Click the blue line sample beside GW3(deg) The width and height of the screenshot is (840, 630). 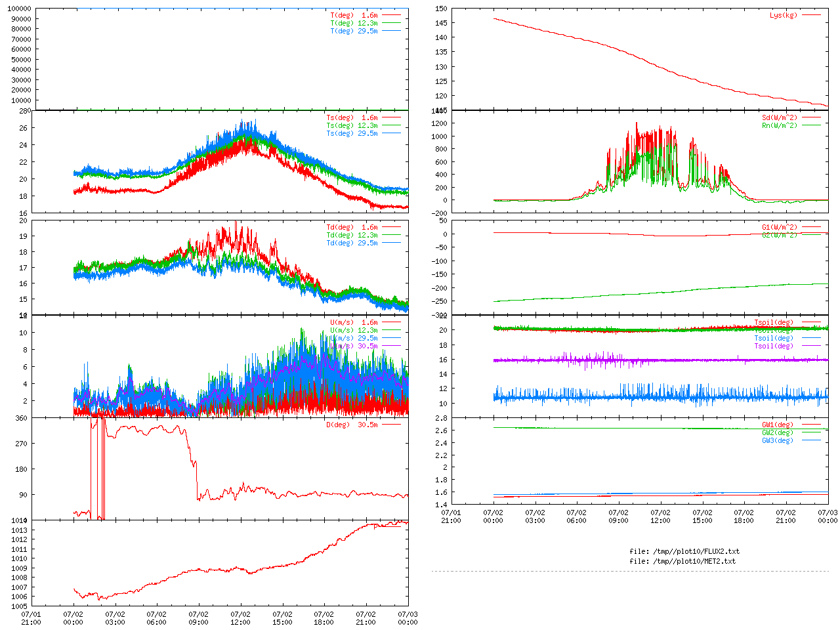pyautogui.click(x=811, y=441)
